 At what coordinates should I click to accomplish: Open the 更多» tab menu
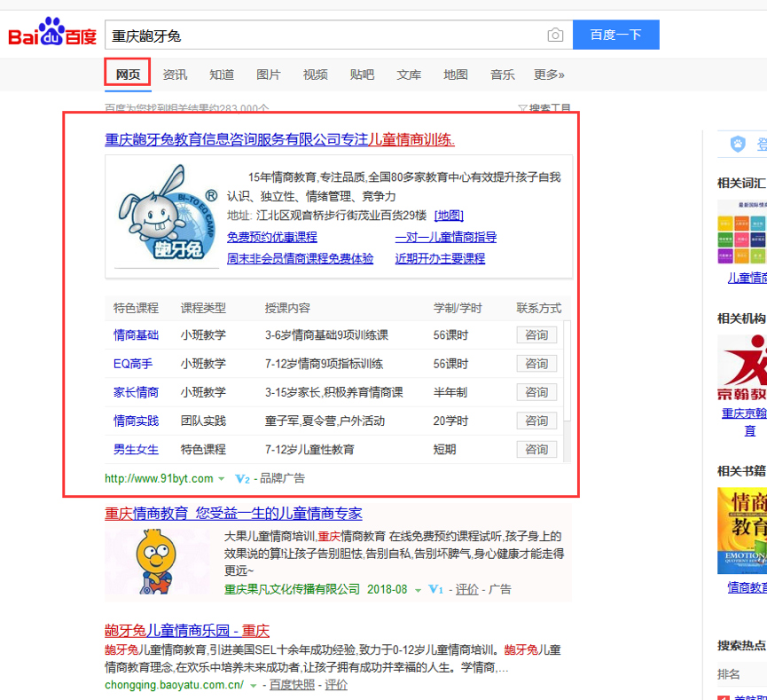[549, 75]
